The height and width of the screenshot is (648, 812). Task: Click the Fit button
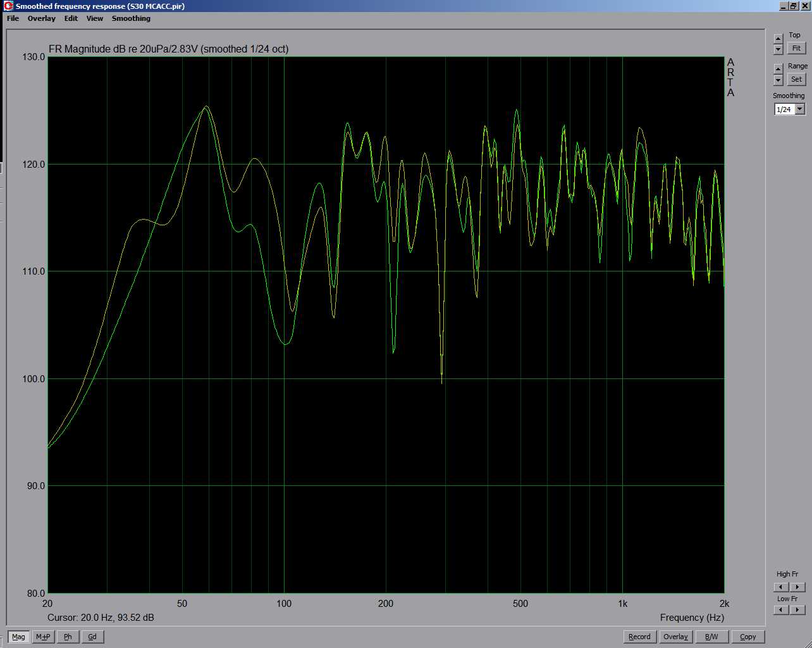click(x=796, y=48)
